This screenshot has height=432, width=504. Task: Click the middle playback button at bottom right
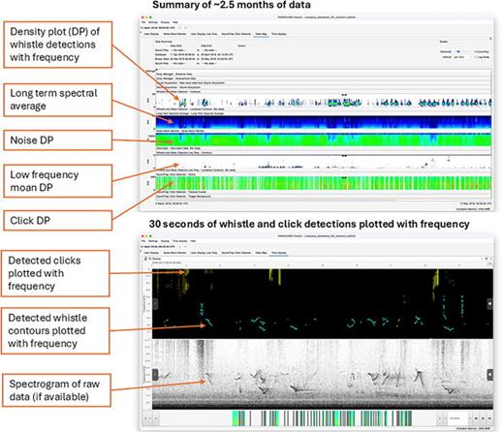click(483, 418)
